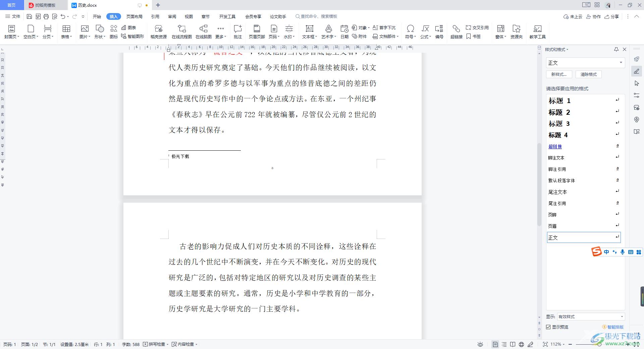644x349 pixels.
Task: Click the Print icon in quick access toolbar
Action: [46, 16]
